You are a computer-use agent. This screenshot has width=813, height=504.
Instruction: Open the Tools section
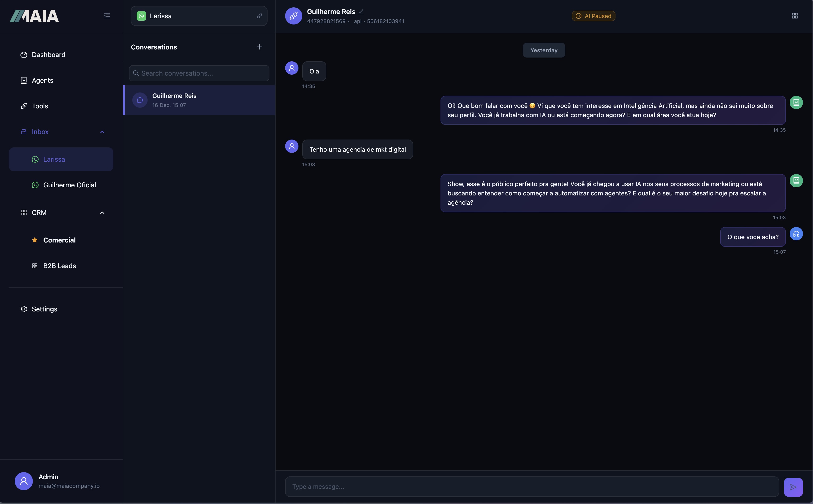(40, 106)
